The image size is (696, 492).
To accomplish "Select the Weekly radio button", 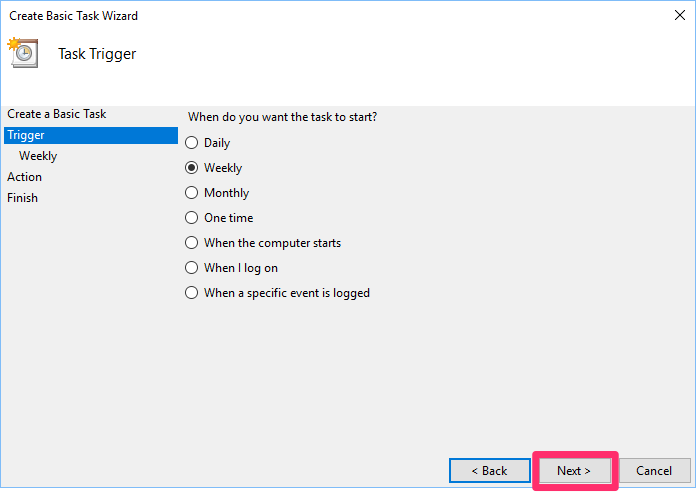I will coord(191,167).
